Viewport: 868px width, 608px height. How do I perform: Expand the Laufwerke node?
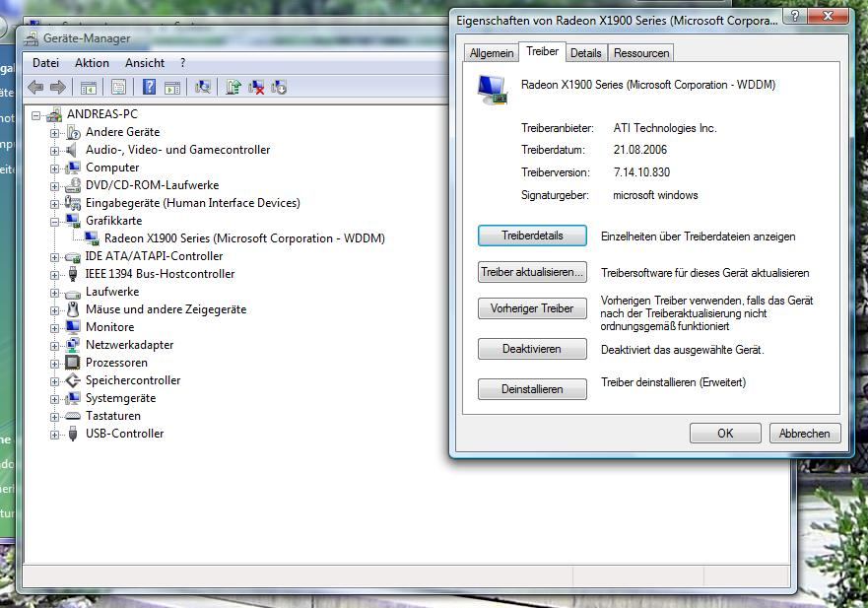tap(54, 293)
